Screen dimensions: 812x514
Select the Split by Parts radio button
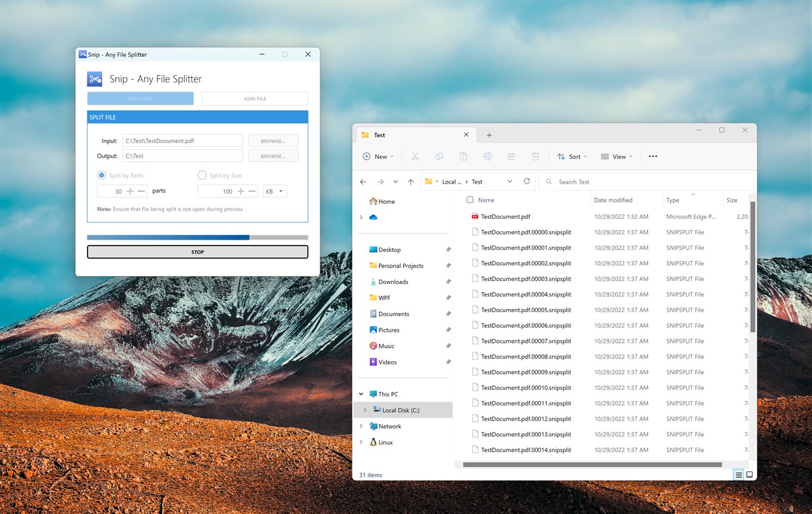pos(101,175)
